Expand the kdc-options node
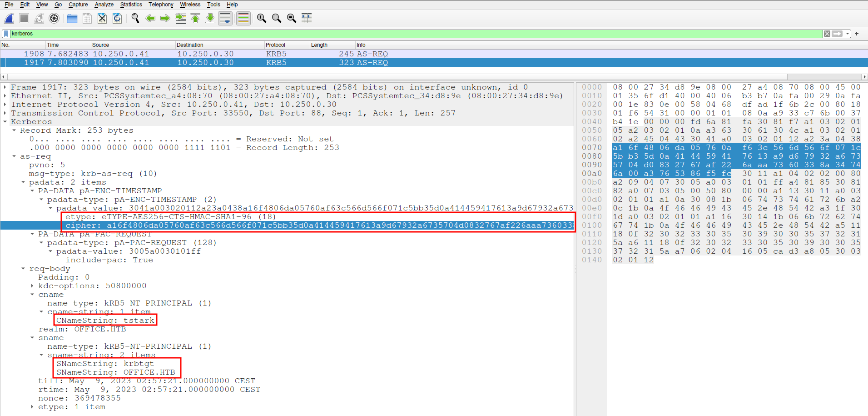 coord(32,286)
